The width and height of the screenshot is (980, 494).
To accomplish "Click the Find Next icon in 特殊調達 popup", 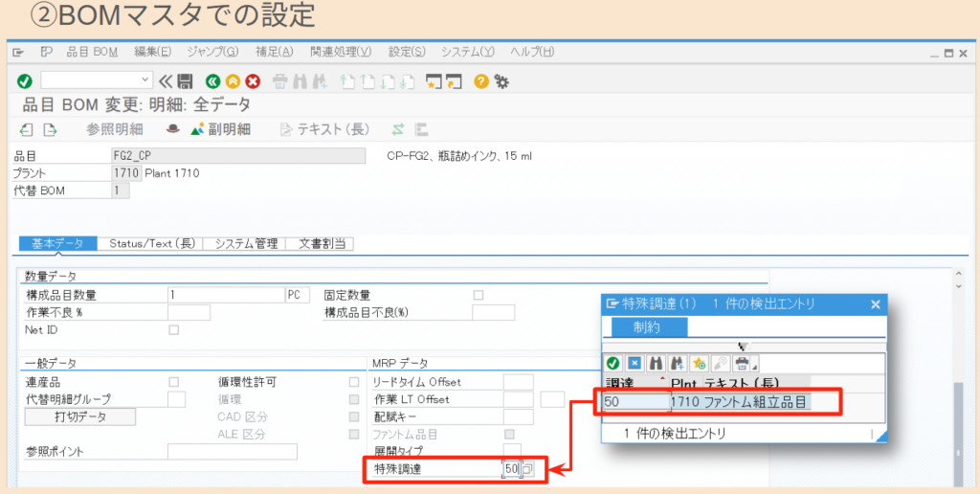I will [x=676, y=363].
